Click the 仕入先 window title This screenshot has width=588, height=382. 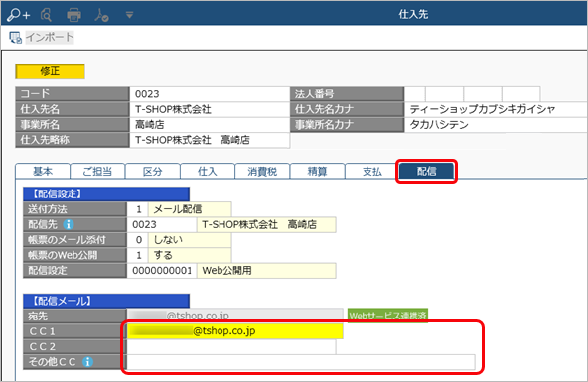tap(413, 14)
